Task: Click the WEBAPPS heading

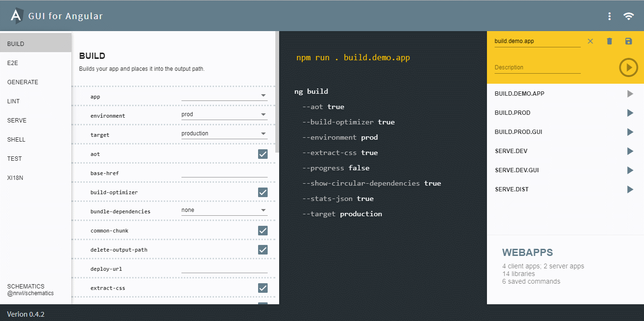Action: tap(528, 253)
